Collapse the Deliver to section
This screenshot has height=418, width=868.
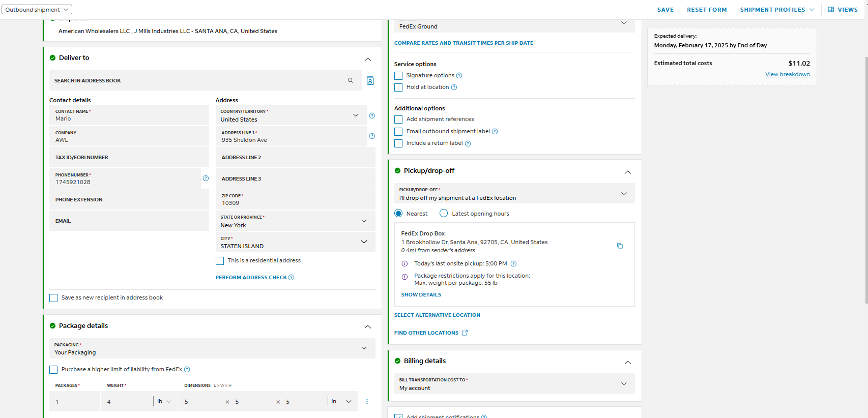(x=368, y=59)
